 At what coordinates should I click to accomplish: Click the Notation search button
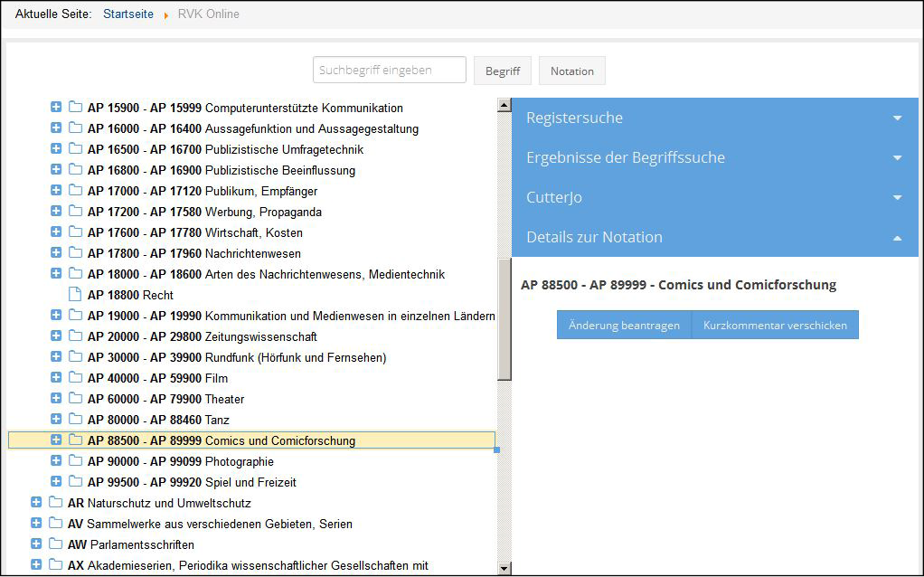point(572,71)
